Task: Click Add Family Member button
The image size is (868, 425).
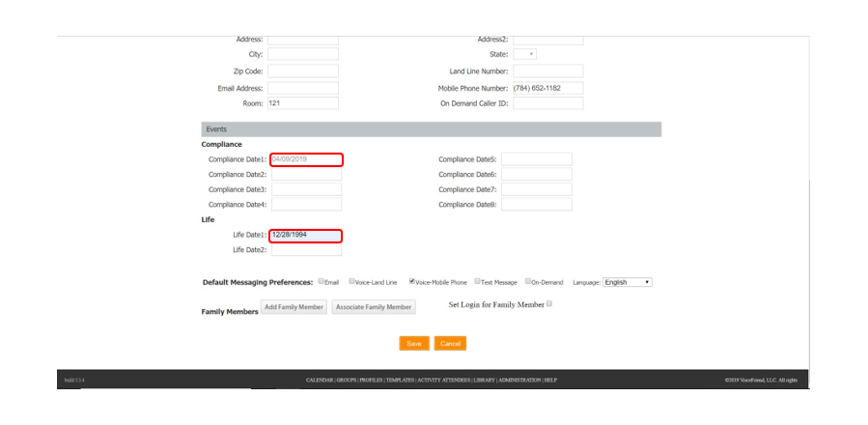Action: (x=294, y=307)
